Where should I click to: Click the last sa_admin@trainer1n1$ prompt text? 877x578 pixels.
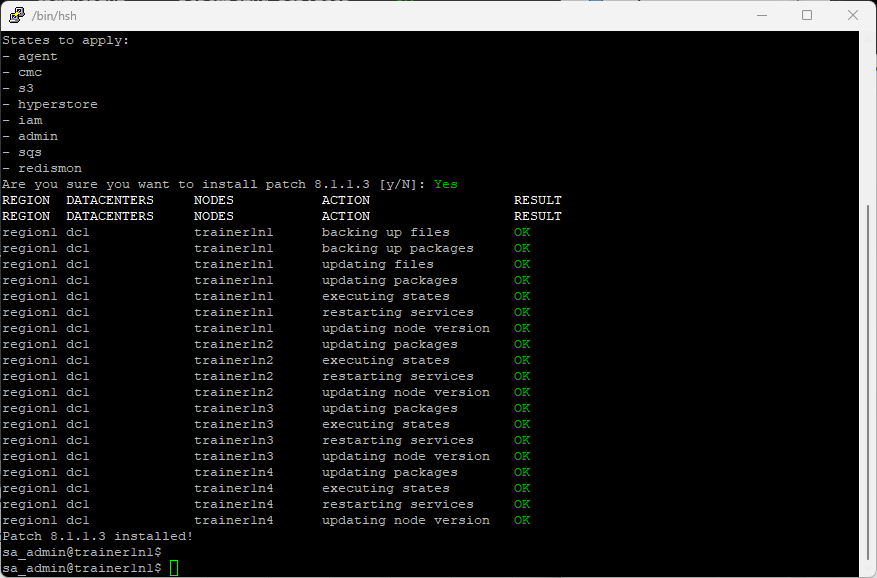click(82, 568)
